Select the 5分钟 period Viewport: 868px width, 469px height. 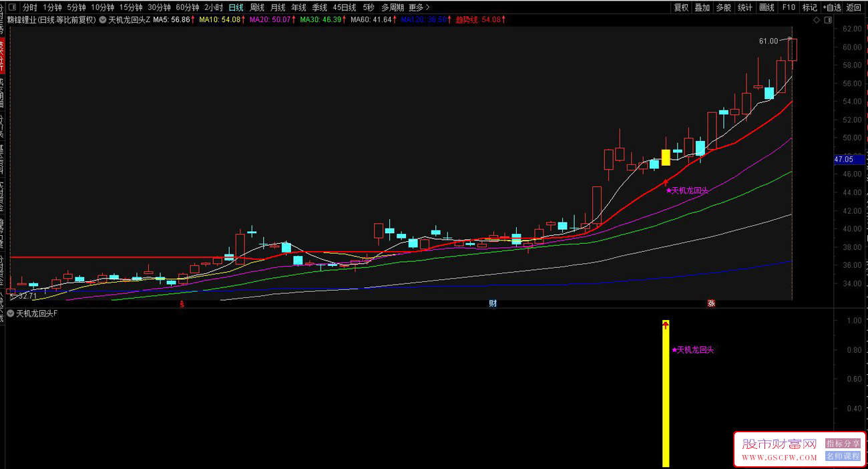(76, 7)
